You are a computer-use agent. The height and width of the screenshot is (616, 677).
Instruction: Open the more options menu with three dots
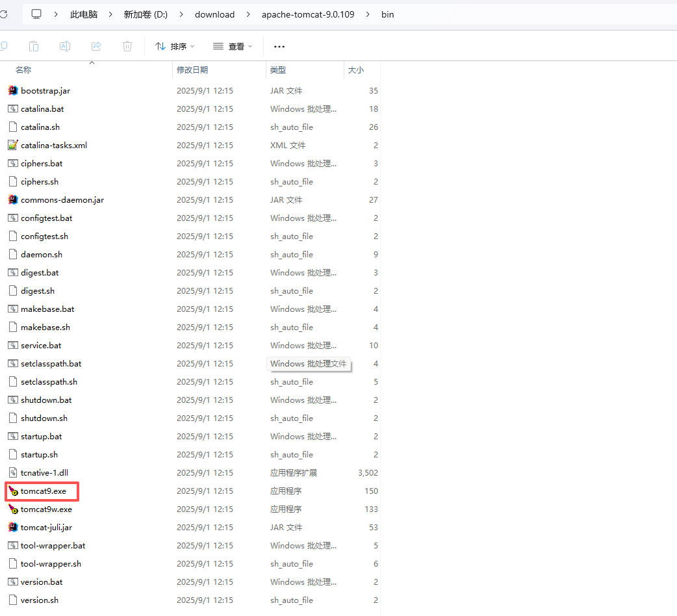coord(279,46)
